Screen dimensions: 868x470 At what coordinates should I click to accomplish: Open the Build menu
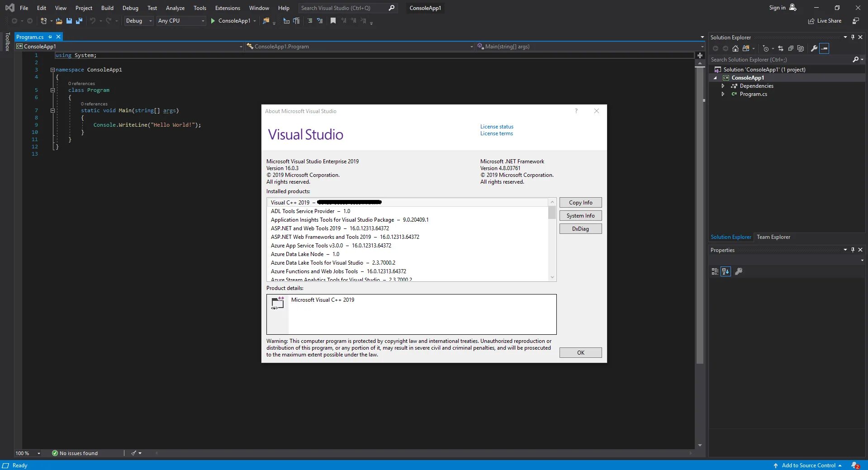(x=107, y=8)
